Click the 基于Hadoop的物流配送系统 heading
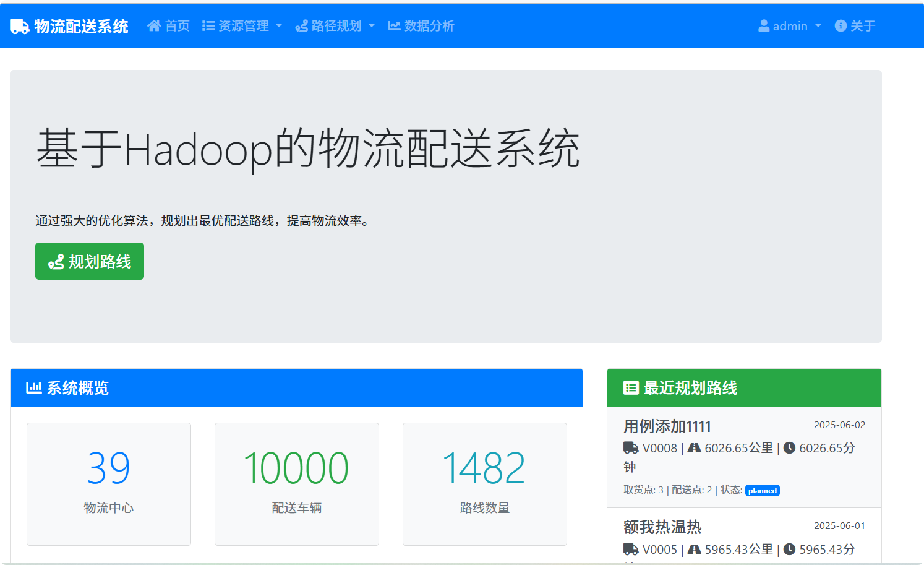 308,149
